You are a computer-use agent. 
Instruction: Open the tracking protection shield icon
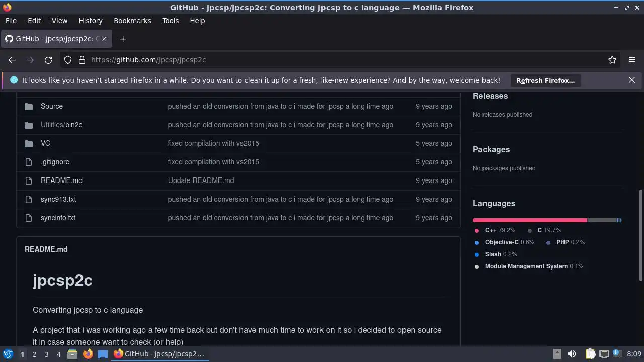(x=68, y=60)
